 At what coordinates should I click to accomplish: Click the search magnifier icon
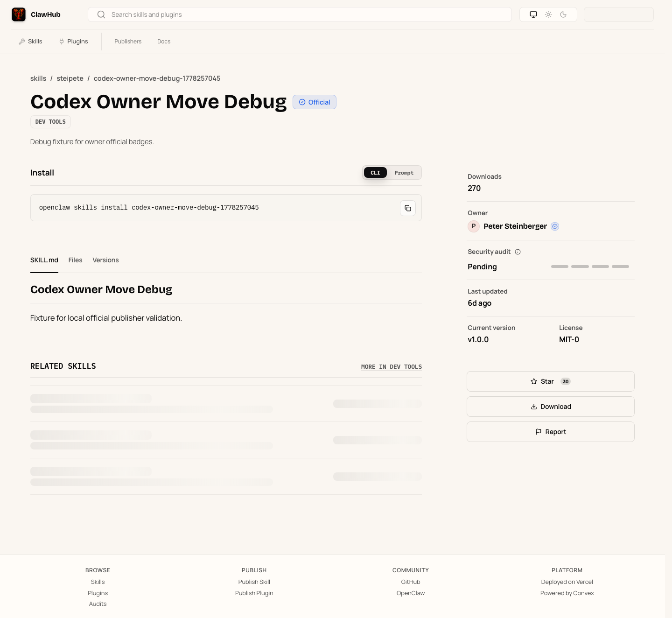point(101,14)
